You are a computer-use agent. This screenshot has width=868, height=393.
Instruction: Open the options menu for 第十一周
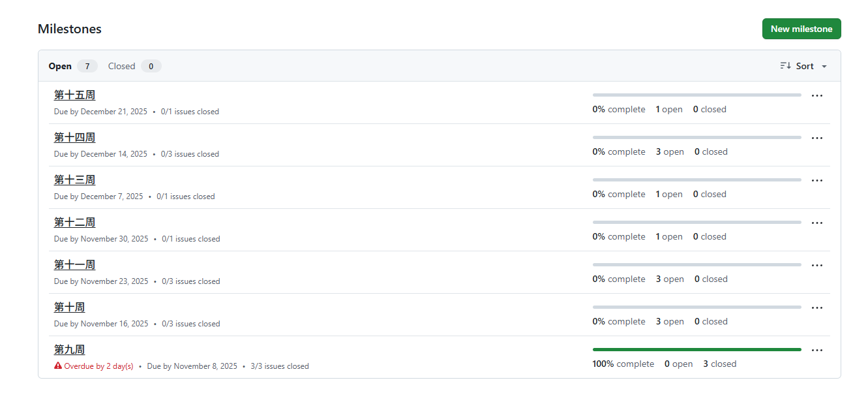point(816,265)
